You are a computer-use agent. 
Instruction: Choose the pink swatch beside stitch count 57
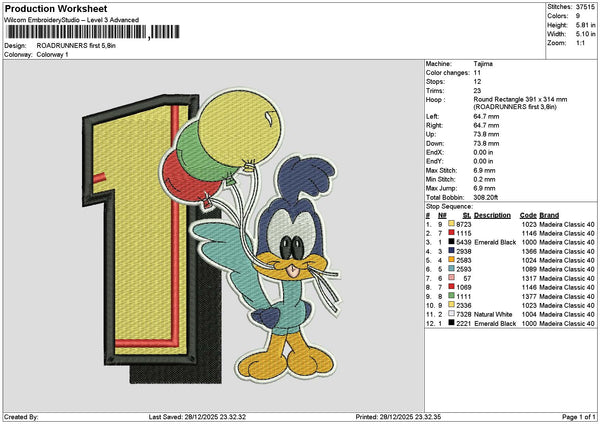[x=451, y=278]
